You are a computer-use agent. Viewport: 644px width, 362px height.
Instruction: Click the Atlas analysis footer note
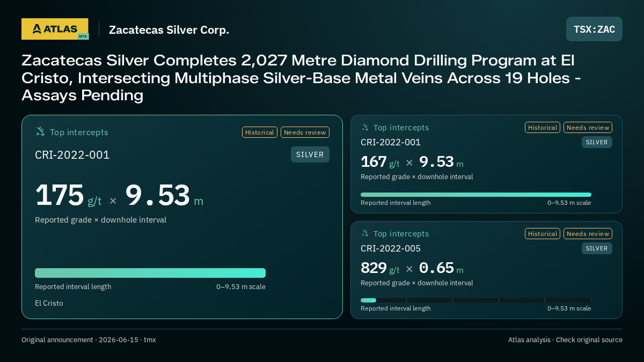pyautogui.click(x=565, y=339)
